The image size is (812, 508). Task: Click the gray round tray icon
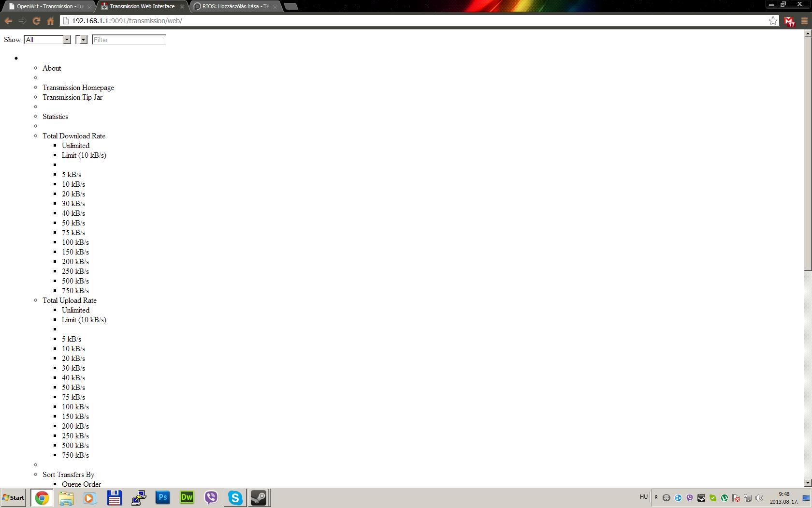tap(667, 497)
